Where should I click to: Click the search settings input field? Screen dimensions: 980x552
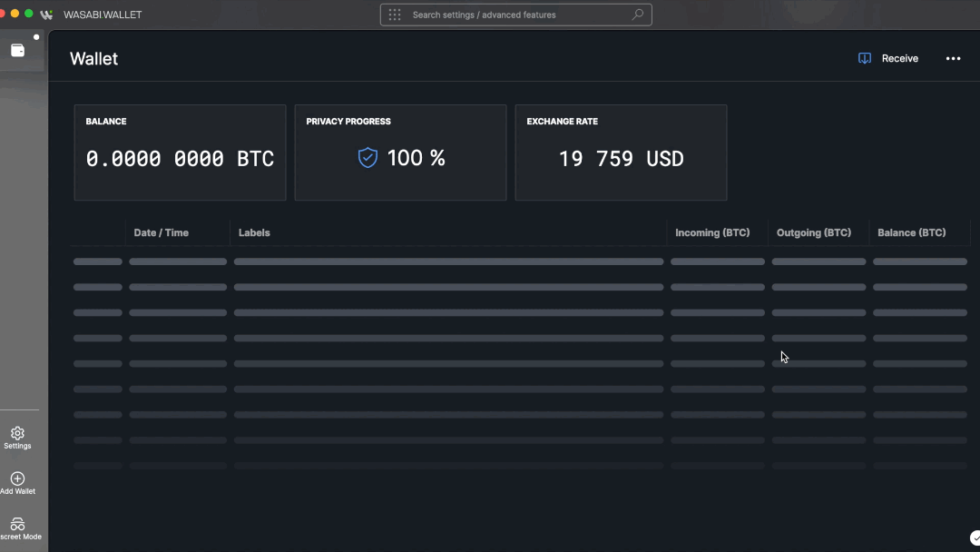515,15
